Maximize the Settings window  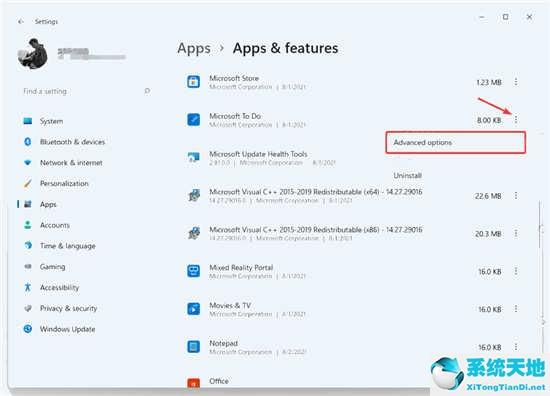505,17
